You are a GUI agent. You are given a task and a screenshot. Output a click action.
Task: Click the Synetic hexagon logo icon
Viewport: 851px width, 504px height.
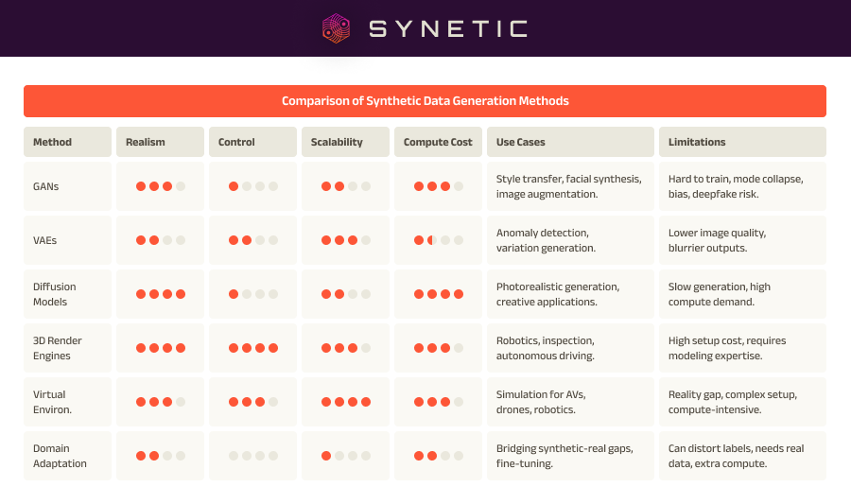pyautogui.click(x=336, y=28)
